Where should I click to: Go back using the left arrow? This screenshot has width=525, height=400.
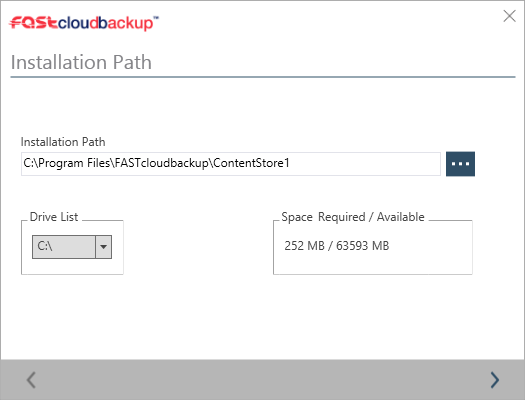(31, 380)
